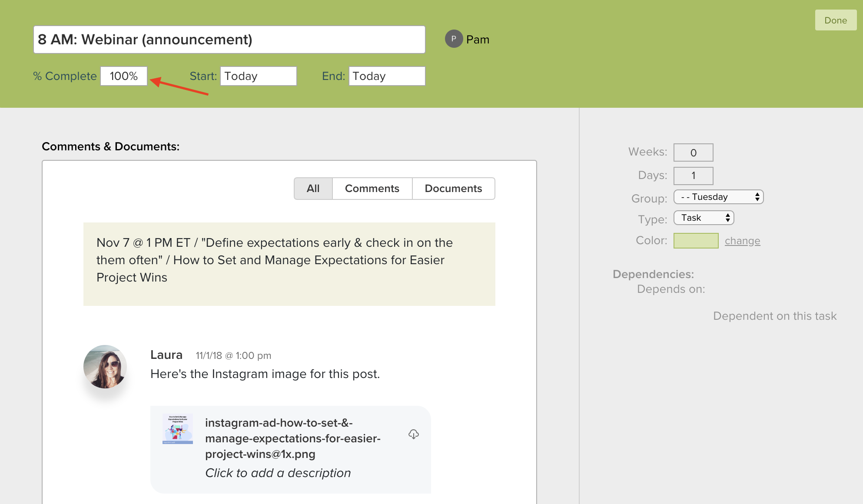
Task: Click the Done button
Action: (x=835, y=20)
